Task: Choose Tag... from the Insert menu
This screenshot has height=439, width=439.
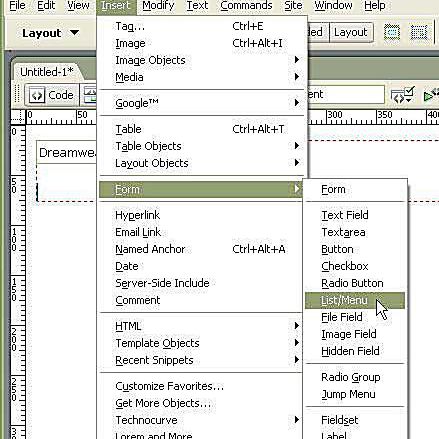Action: point(202,26)
